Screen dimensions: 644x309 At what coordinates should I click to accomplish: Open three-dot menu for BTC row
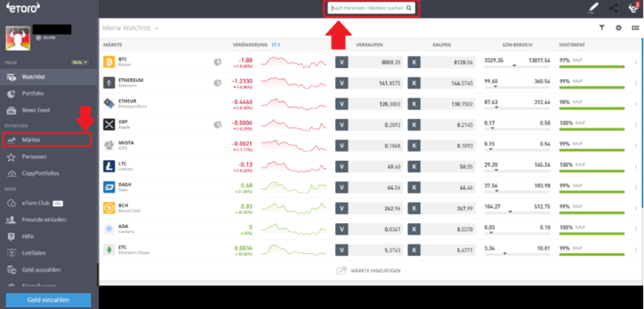(x=636, y=62)
